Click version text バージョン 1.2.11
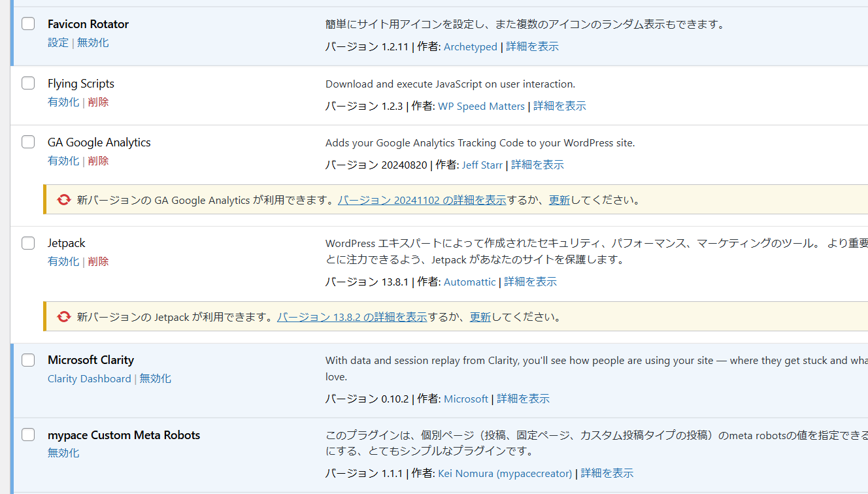Viewport: 868px width, 494px height. (367, 47)
